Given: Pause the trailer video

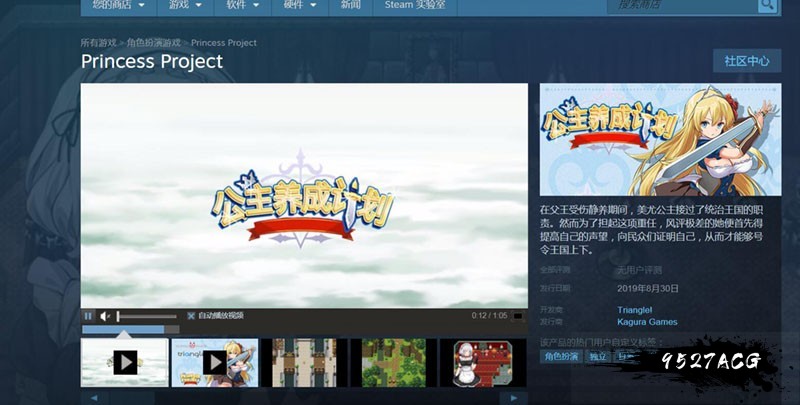Looking at the screenshot, I should (88, 316).
